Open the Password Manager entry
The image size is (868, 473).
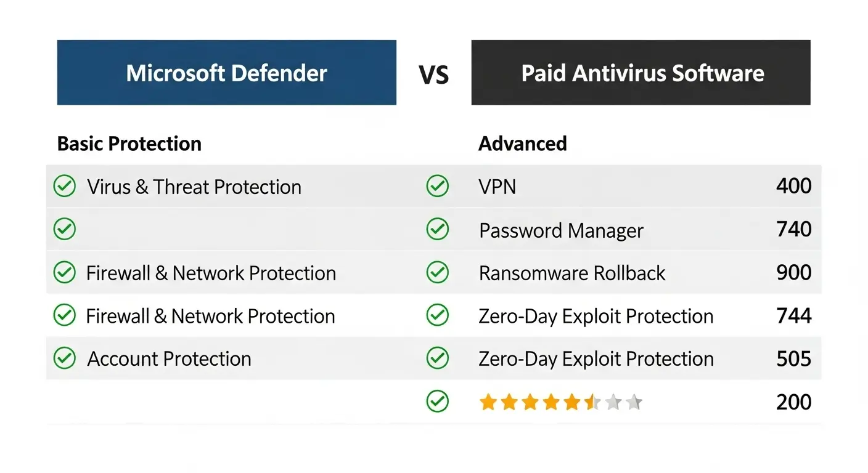[x=561, y=231]
